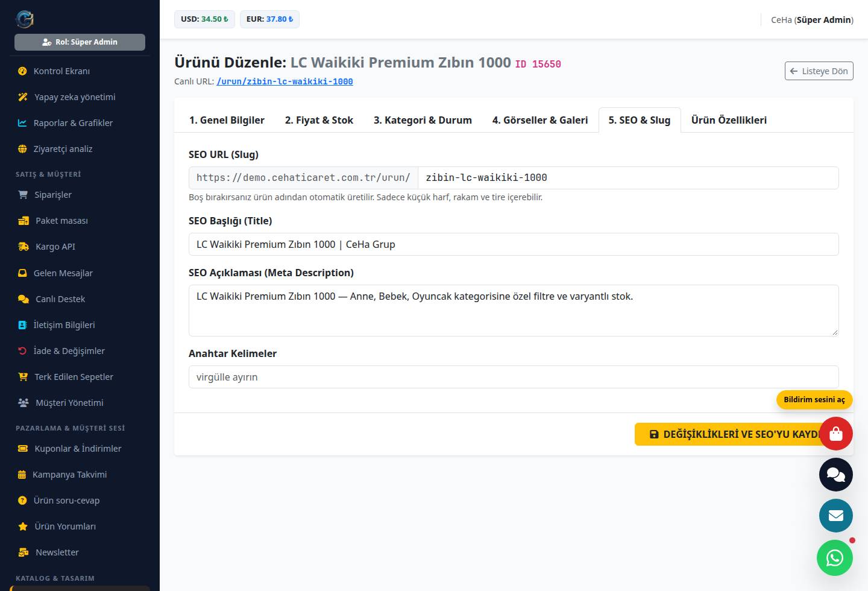Focus the SEO URL slug input field

tap(628, 178)
